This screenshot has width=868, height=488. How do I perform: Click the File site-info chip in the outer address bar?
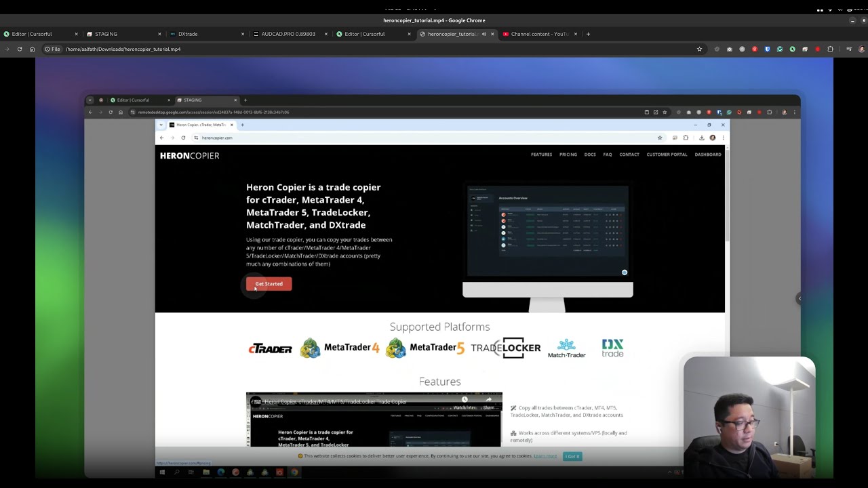[x=52, y=49]
